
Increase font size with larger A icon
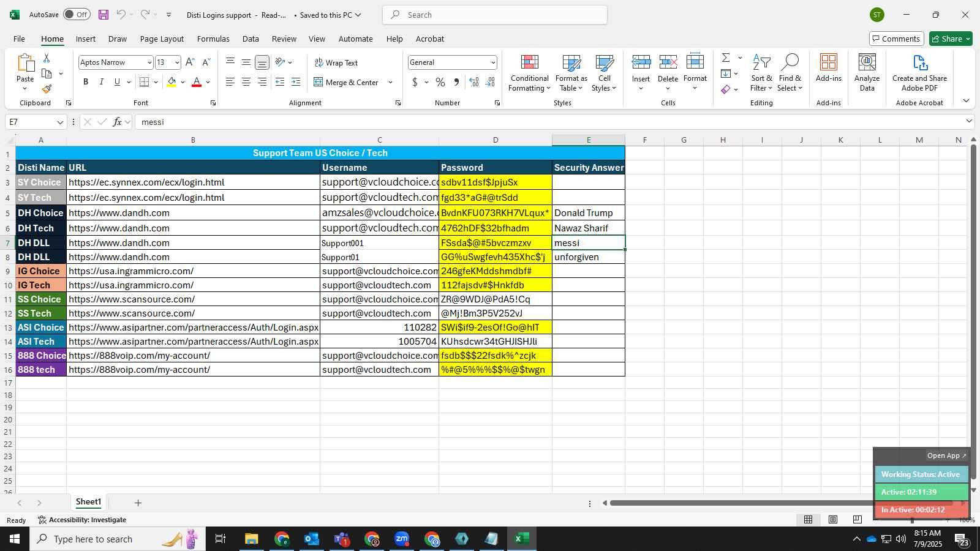[x=190, y=62]
